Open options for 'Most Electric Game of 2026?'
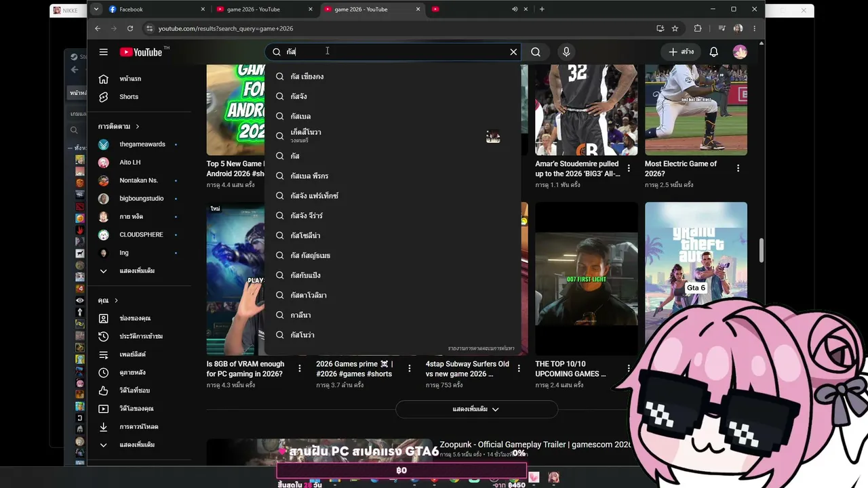This screenshot has height=488, width=868. (x=738, y=168)
